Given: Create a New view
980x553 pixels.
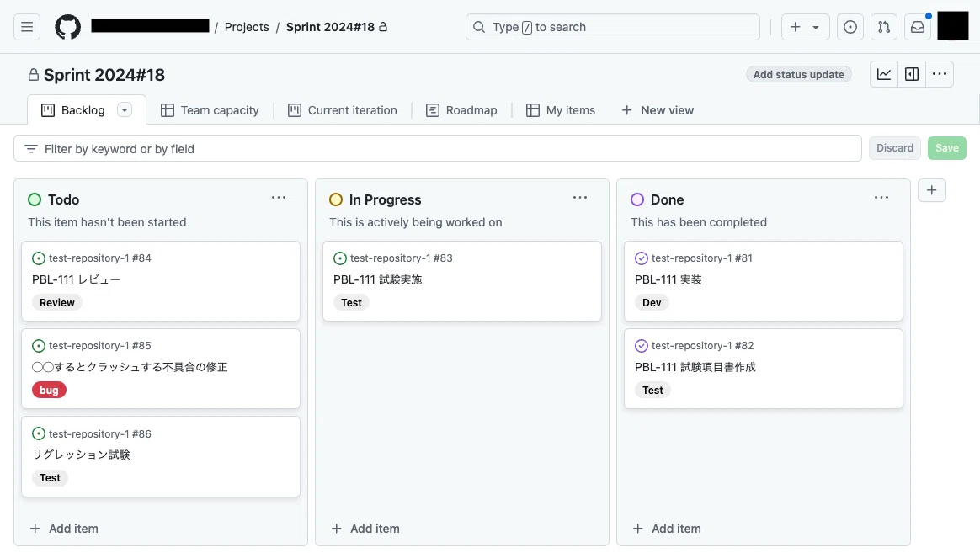Looking at the screenshot, I should (658, 110).
